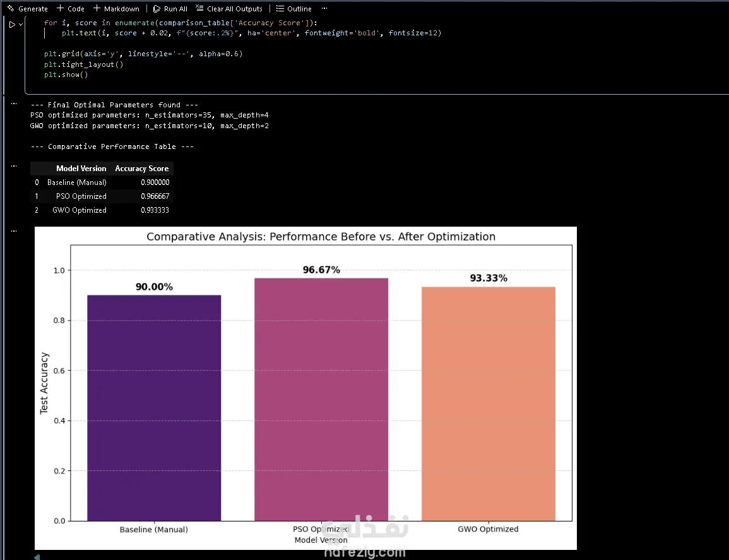Click the Comparative Performance Table heading line
The height and width of the screenshot is (560, 729).
pos(112,146)
